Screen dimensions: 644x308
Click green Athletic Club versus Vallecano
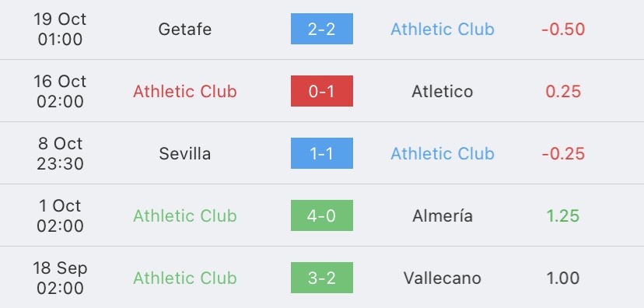185,278
